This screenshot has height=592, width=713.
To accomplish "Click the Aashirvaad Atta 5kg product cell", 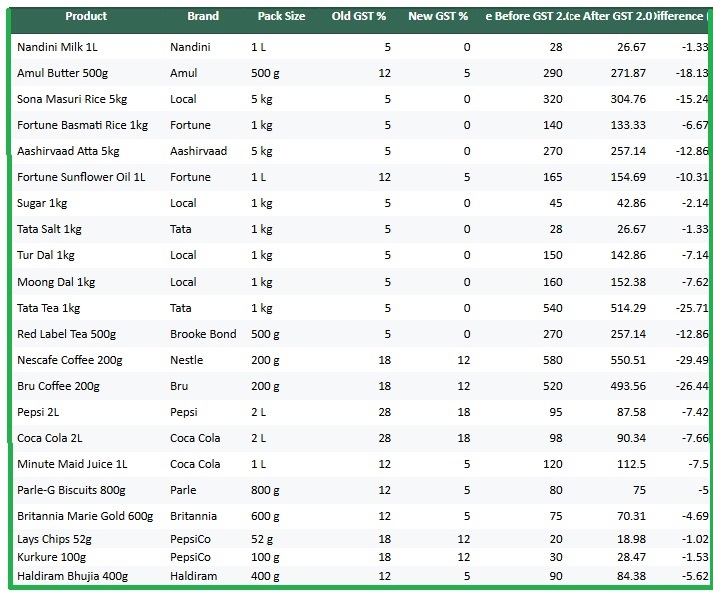I will pyautogui.click(x=68, y=151).
